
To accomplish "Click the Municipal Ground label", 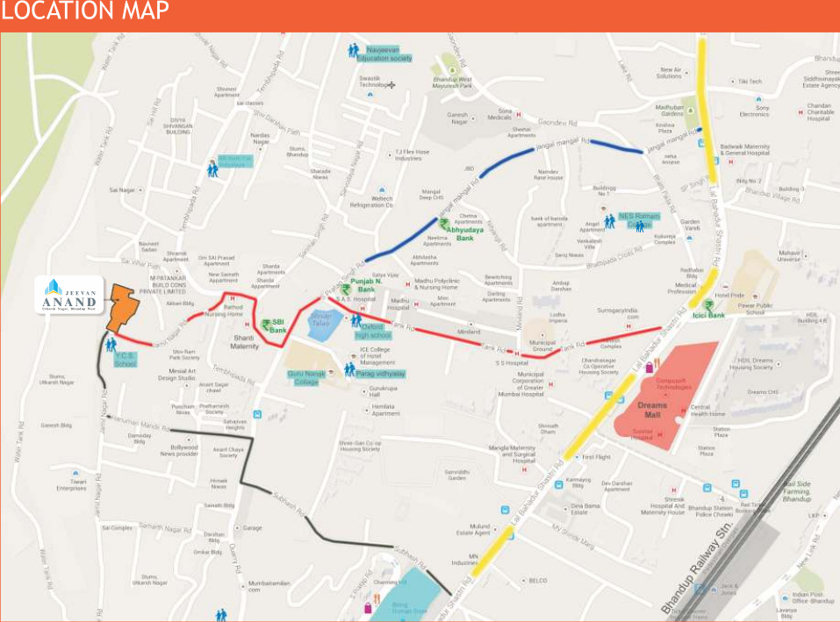I will pyautogui.click(x=542, y=346).
